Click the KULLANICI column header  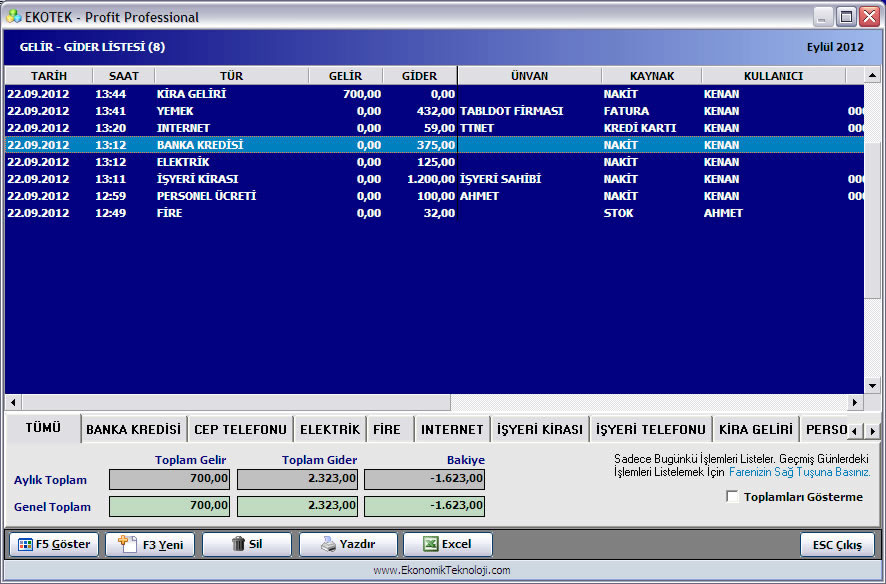point(773,76)
